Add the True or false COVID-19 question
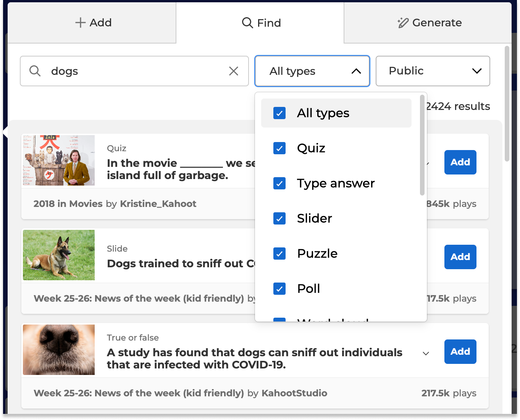Viewport: 520px width, 420px height. pyautogui.click(x=460, y=352)
